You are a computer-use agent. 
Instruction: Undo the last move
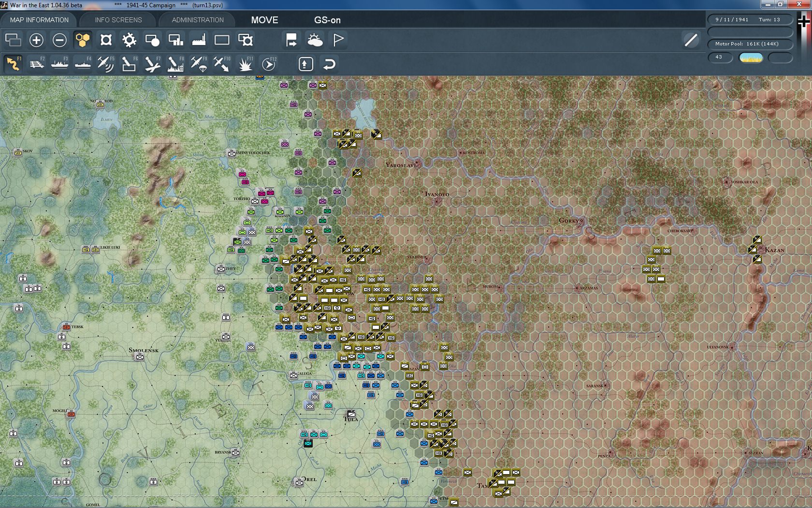pos(329,64)
